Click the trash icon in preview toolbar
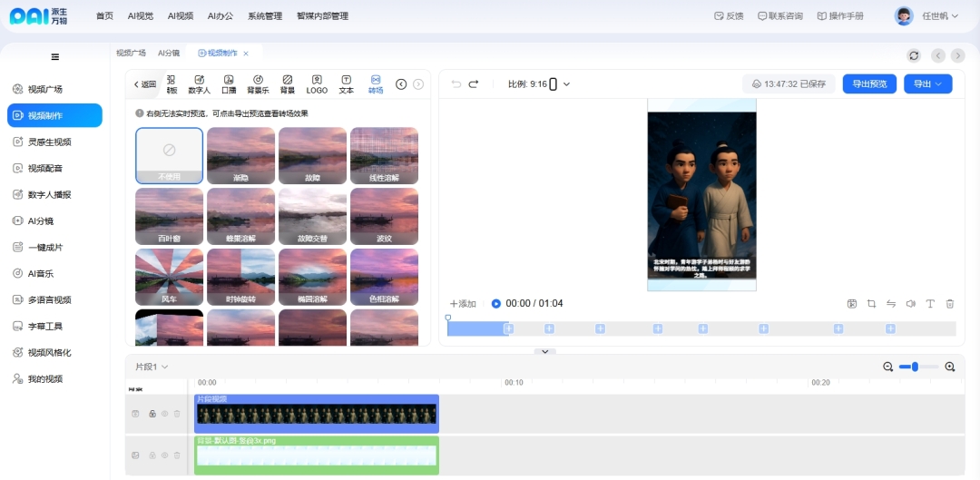This screenshot has height=480, width=980. tap(950, 304)
